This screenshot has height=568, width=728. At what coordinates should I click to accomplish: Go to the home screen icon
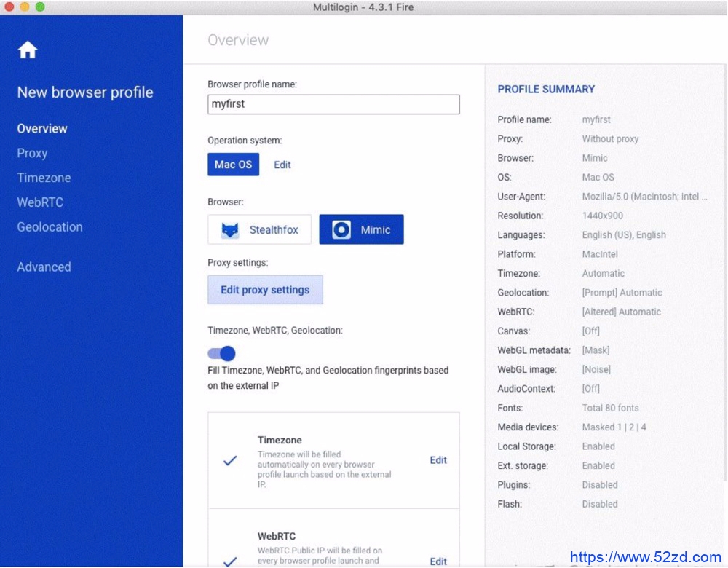tap(28, 50)
